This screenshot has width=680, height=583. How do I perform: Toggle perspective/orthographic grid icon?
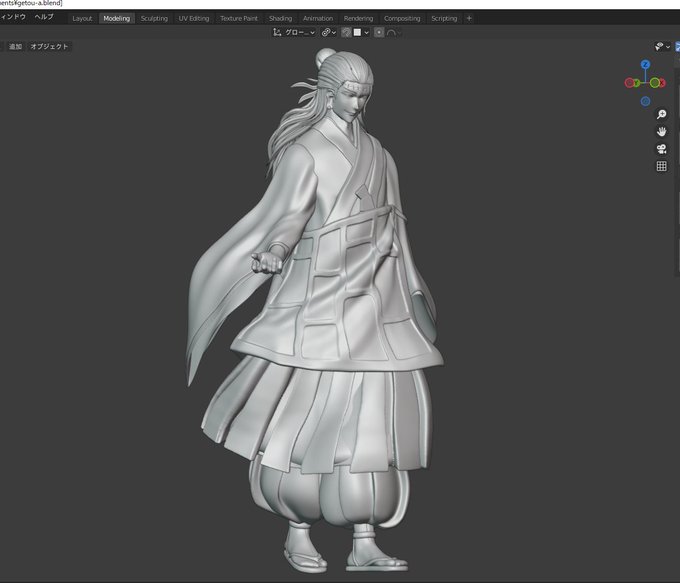click(661, 166)
